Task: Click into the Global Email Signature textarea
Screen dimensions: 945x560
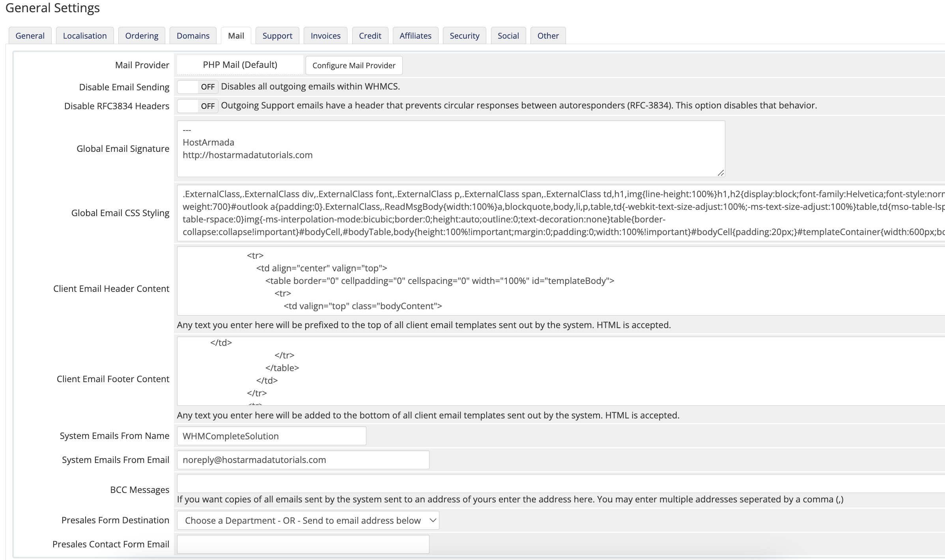Action: (451, 149)
